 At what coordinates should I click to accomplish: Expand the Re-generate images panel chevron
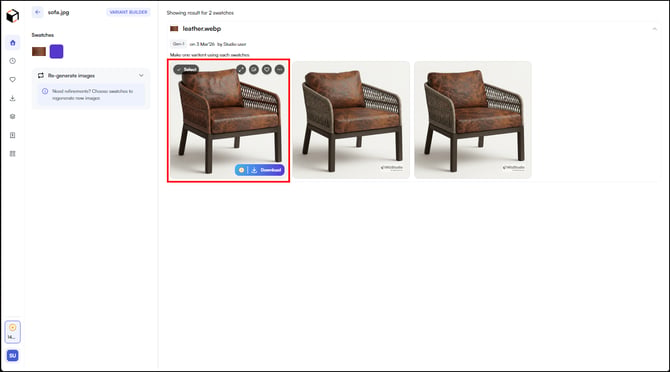coord(141,76)
